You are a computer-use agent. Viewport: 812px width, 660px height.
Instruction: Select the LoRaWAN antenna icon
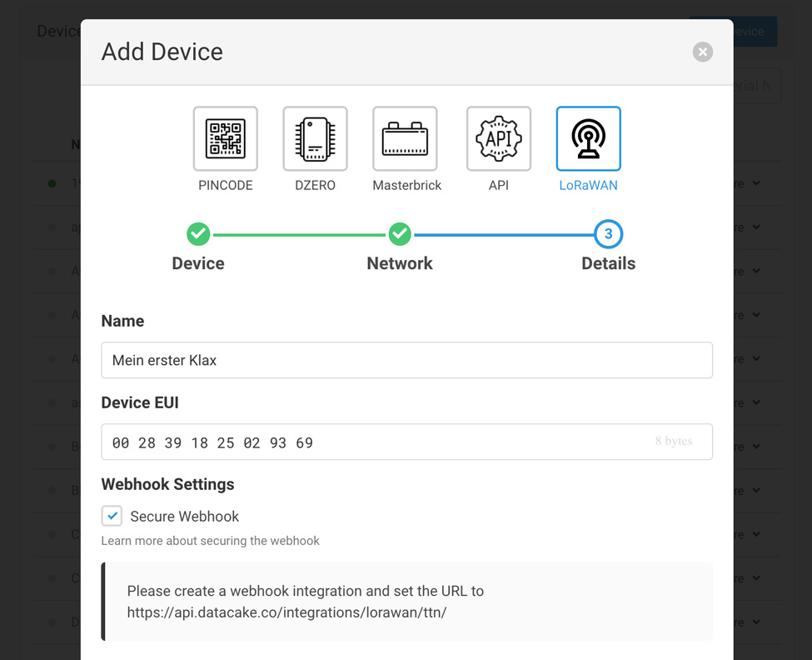click(x=588, y=138)
